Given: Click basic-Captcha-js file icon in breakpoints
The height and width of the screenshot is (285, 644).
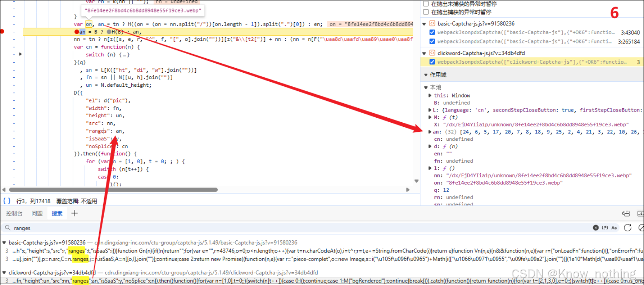Looking at the screenshot, I should pos(432,24).
